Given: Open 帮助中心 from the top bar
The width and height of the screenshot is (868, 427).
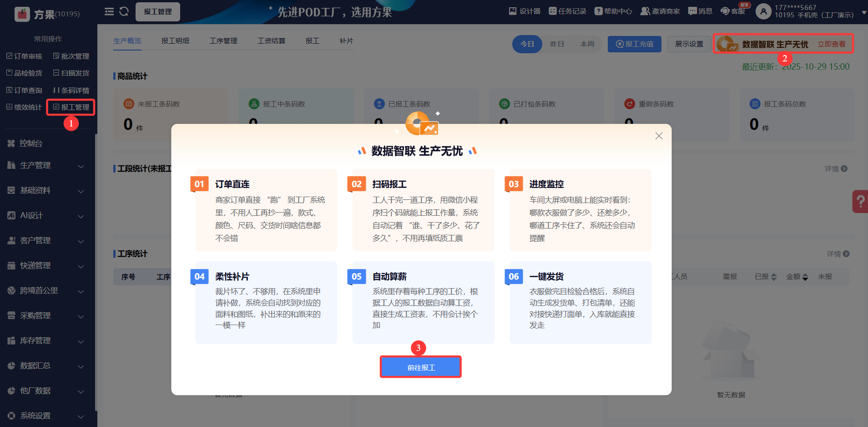Looking at the screenshot, I should coord(613,11).
